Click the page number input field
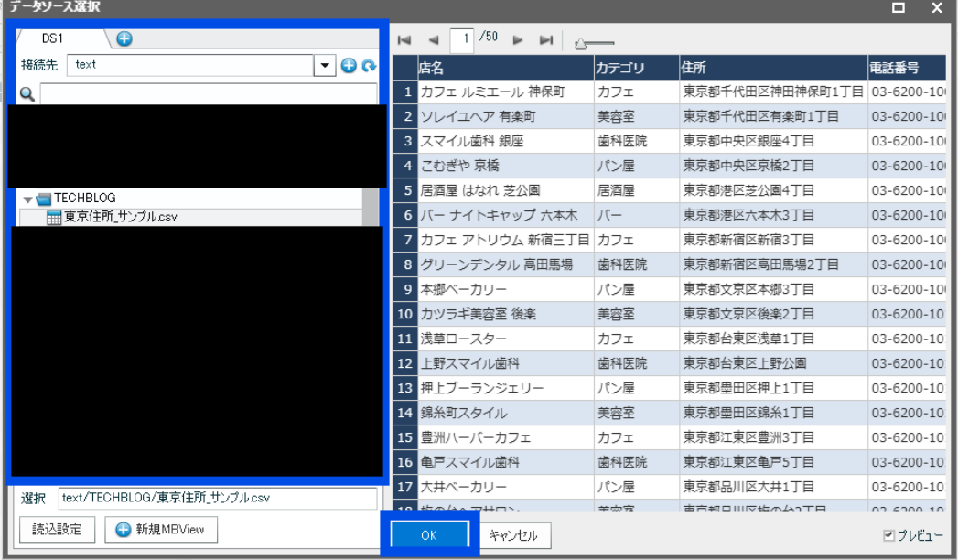 coord(463,39)
